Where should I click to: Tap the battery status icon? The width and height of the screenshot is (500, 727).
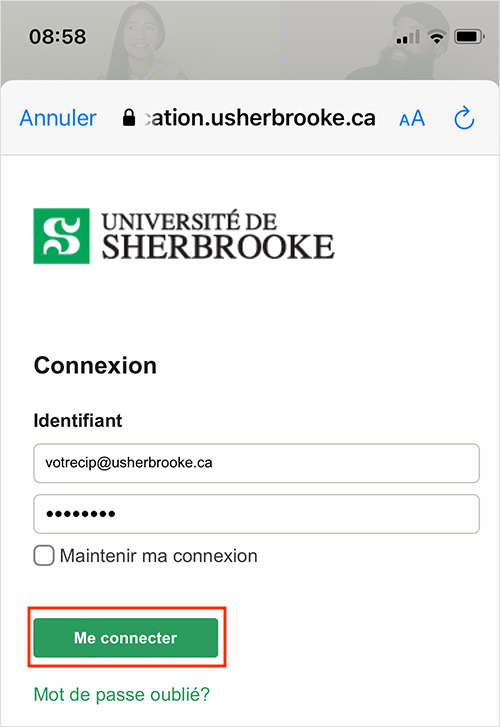[x=469, y=37]
